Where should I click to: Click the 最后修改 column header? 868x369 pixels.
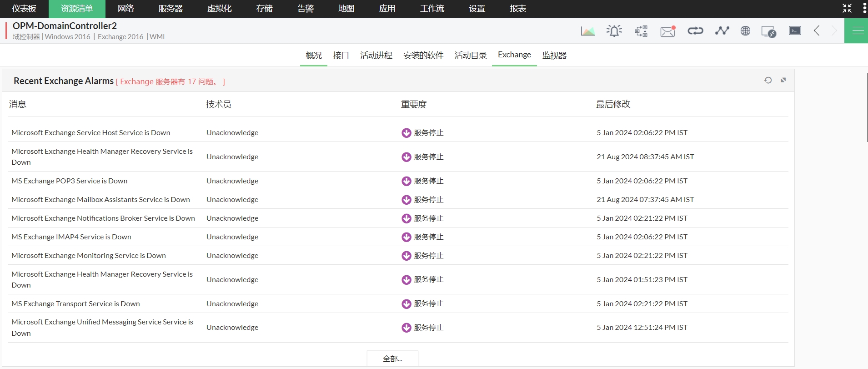tap(613, 104)
